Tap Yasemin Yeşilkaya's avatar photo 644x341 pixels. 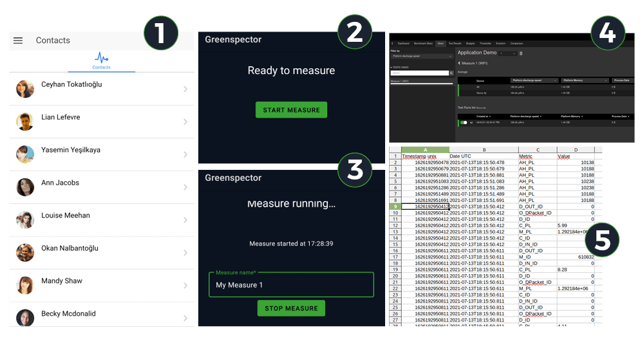pyautogui.click(x=25, y=154)
